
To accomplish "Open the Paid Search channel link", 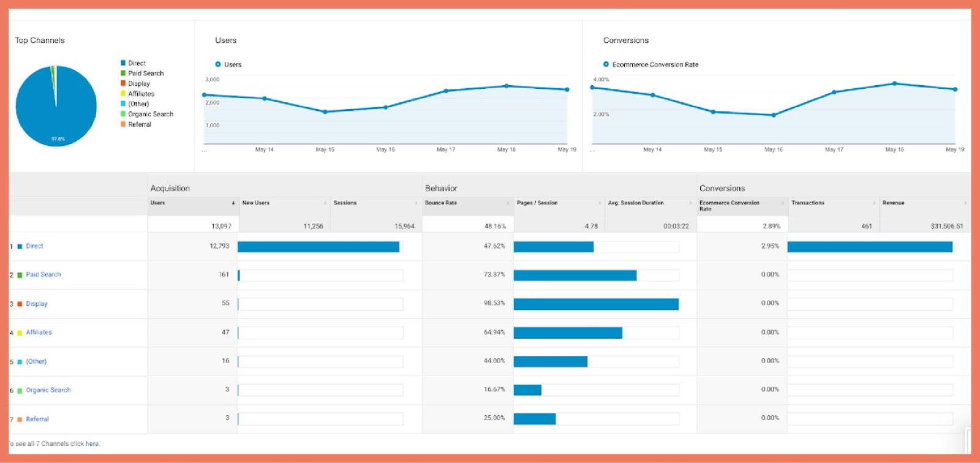I will [43, 275].
